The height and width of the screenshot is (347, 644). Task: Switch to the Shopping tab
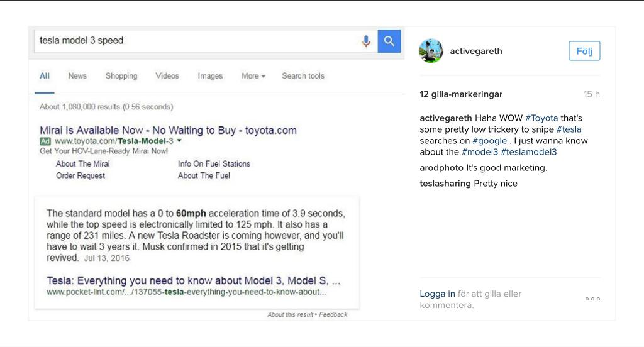[x=121, y=76]
